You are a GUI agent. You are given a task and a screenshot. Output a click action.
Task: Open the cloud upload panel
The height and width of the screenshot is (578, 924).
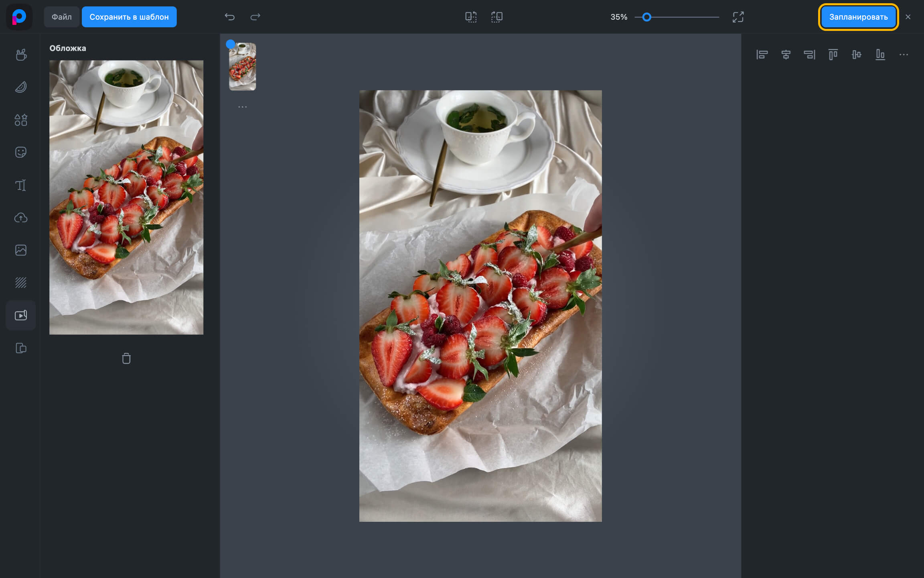pos(21,218)
